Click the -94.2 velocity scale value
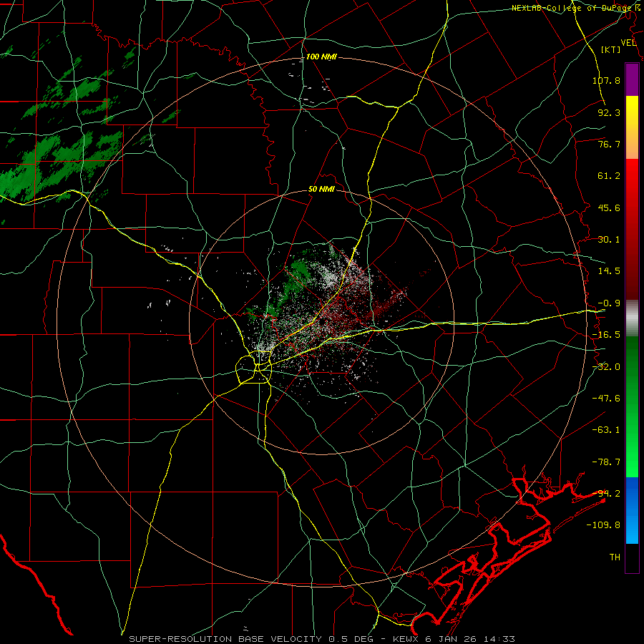 click(x=606, y=494)
